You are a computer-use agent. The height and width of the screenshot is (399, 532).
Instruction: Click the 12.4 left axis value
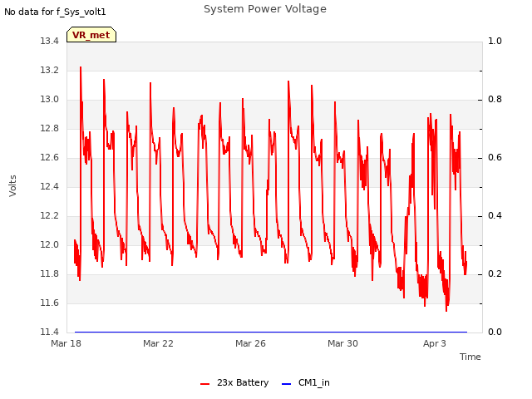coord(50,187)
